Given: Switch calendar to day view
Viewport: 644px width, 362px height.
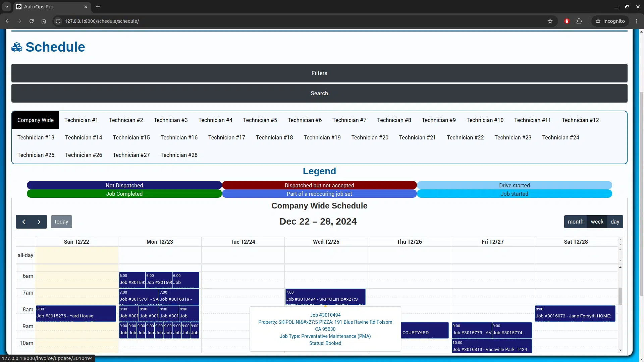Looking at the screenshot, I should pos(615,222).
